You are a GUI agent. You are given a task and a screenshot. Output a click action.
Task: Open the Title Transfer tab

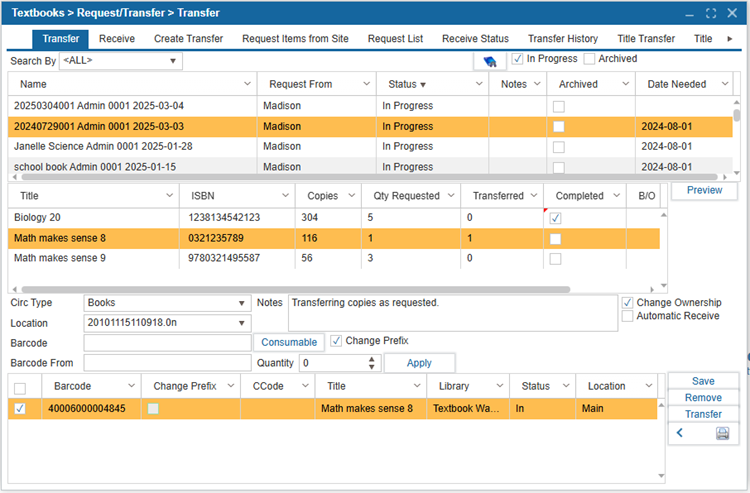point(646,39)
